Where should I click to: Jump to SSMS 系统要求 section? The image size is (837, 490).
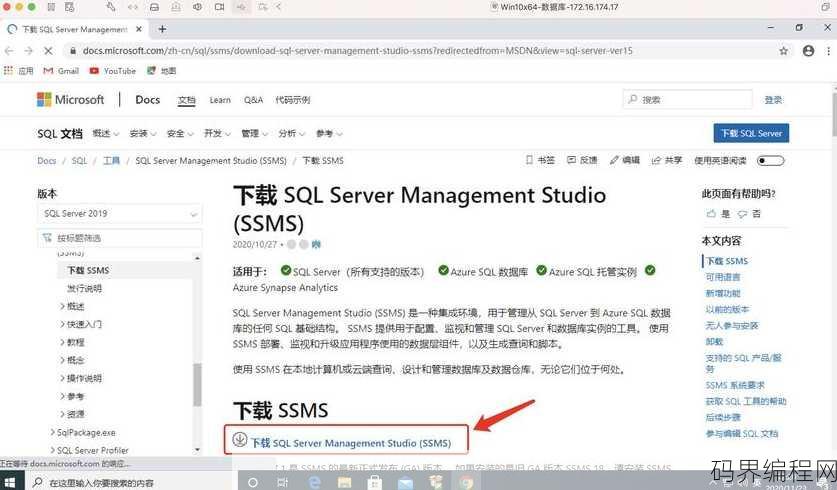click(735, 385)
